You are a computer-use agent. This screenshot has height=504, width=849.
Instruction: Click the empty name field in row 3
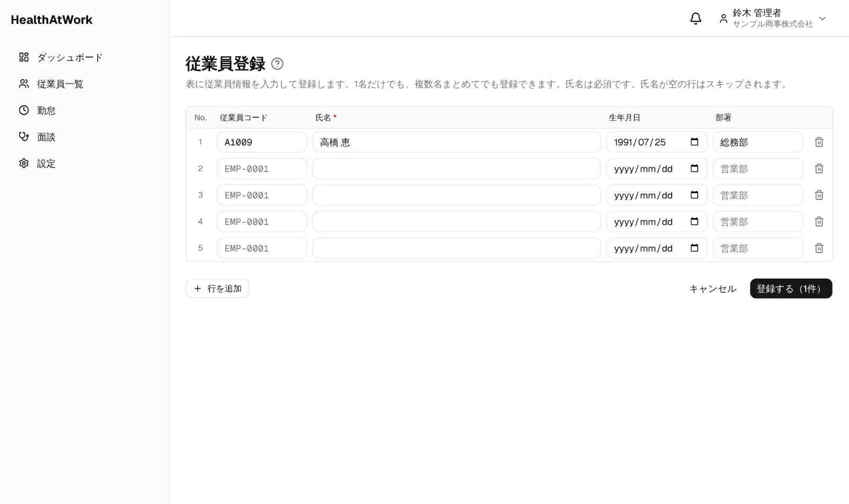(456, 195)
